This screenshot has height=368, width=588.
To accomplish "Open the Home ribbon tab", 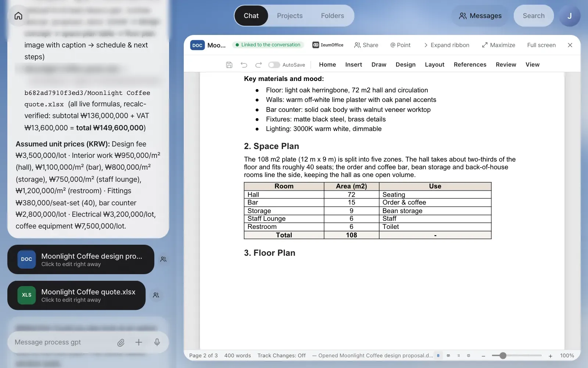I will (x=327, y=64).
